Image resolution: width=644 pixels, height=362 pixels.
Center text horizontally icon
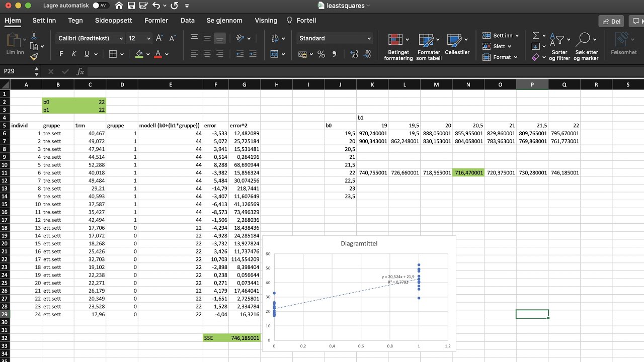point(207,54)
